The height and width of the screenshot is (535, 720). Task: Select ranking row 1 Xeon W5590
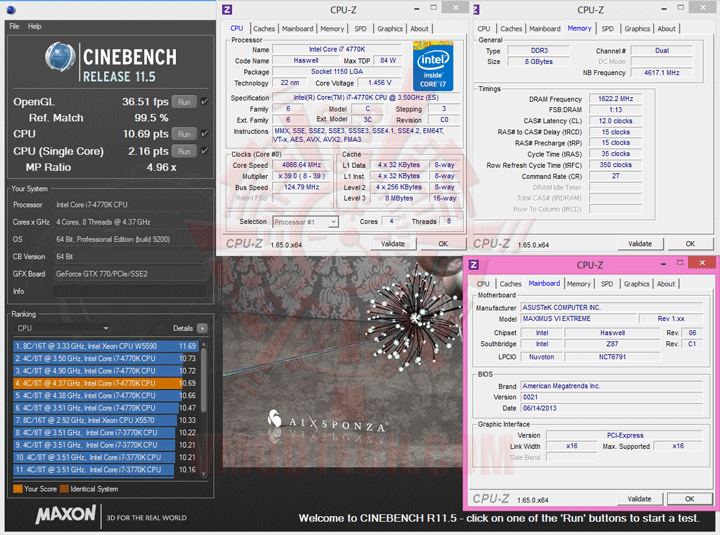[x=106, y=346]
